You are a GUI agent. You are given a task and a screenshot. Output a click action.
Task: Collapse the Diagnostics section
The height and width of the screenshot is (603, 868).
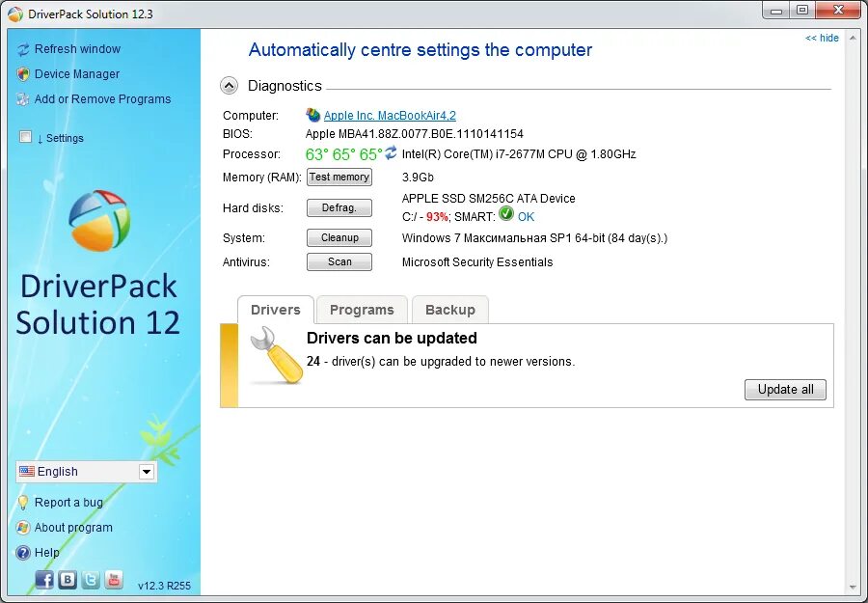click(x=230, y=86)
